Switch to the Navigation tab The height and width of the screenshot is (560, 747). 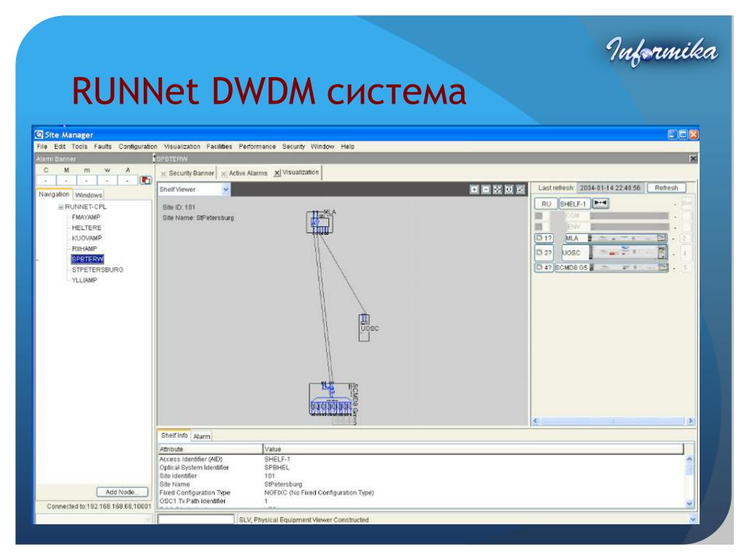coord(54,194)
